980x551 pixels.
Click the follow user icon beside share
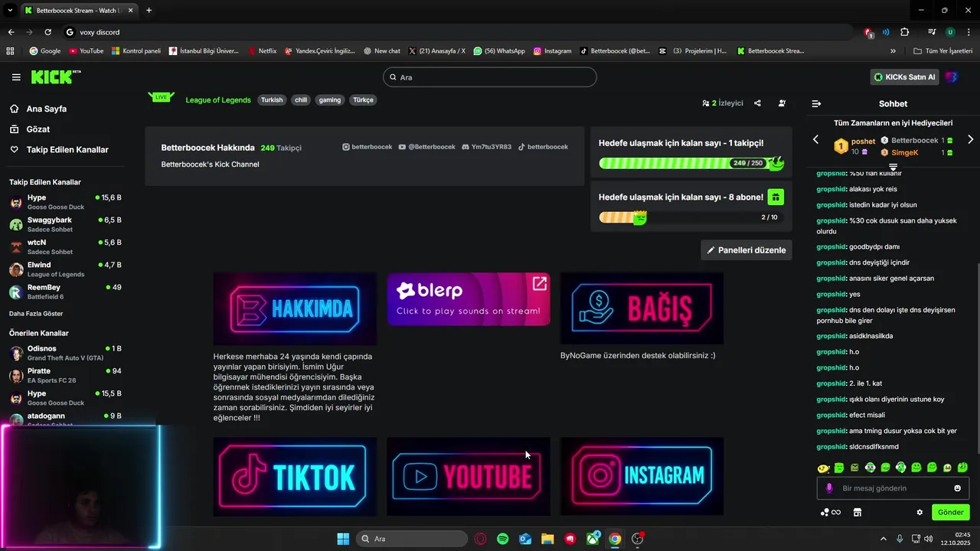[782, 103]
